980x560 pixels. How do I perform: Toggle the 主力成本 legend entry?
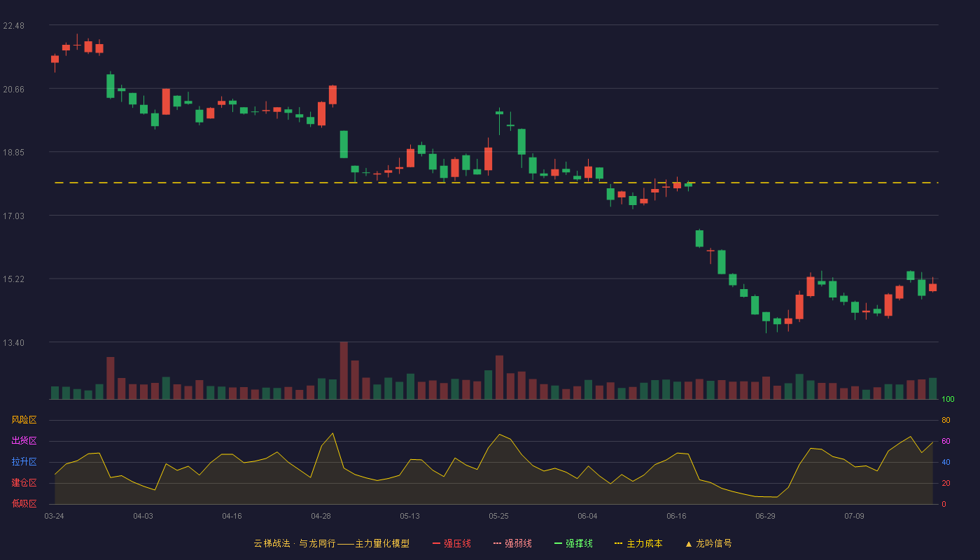[638, 543]
